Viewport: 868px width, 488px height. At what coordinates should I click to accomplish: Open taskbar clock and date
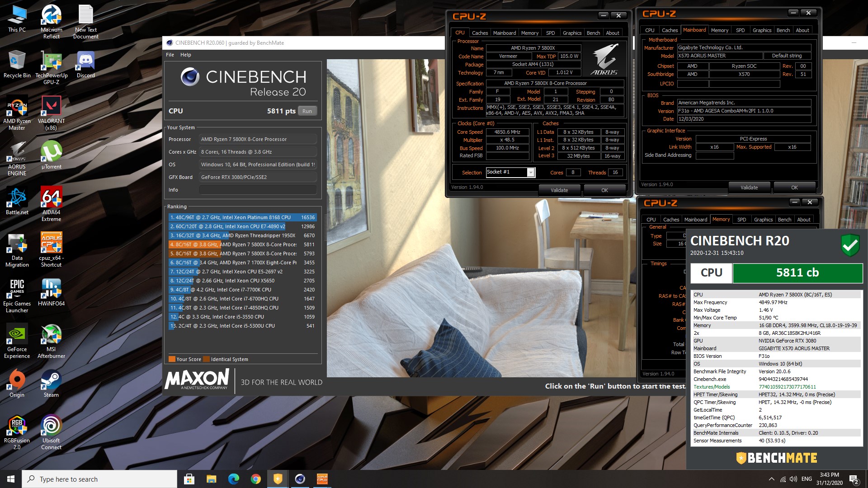[829, 479]
